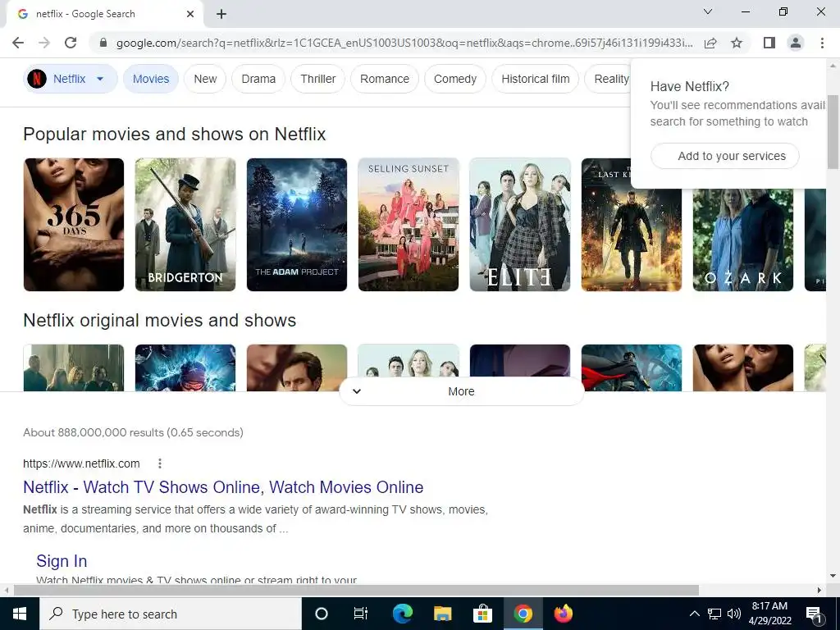Open Netflix - Watch TV Shows Online link
Viewport: 840px width, 630px height.
pos(223,487)
